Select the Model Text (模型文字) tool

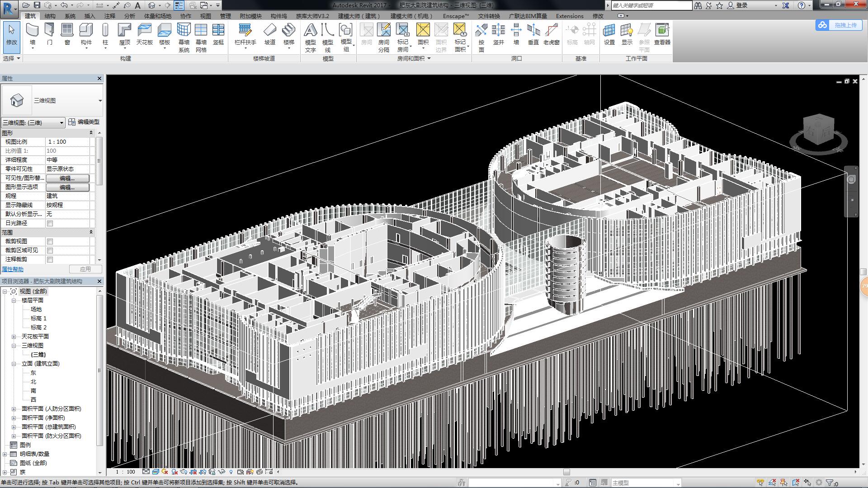[x=310, y=38]
